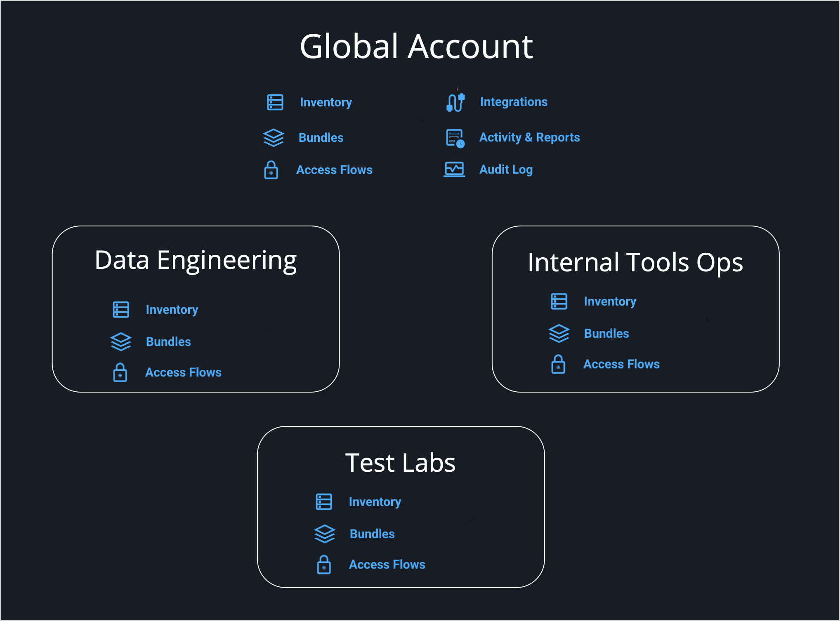The image size is (840, 621).
Task: Open Bundles in Test Labs
Action: click(372, 534)
